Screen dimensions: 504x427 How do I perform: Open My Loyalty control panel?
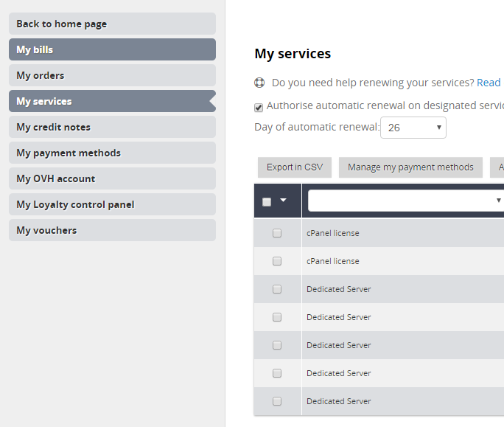112,204
